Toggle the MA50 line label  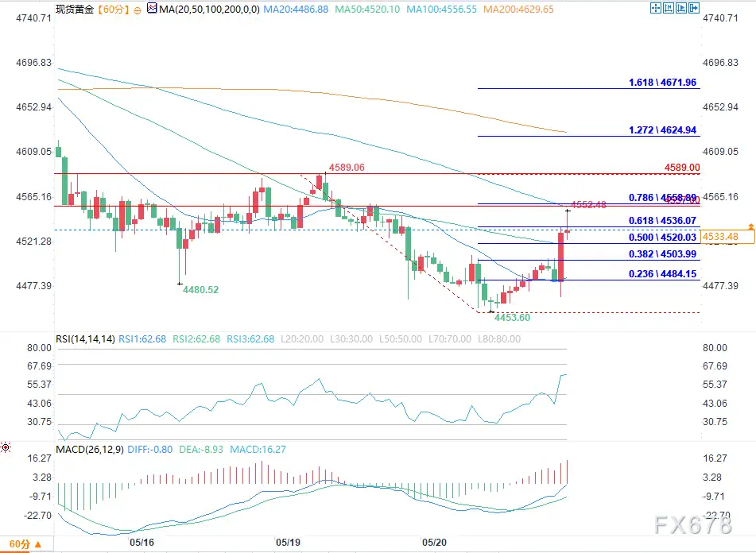coord(367,10)
